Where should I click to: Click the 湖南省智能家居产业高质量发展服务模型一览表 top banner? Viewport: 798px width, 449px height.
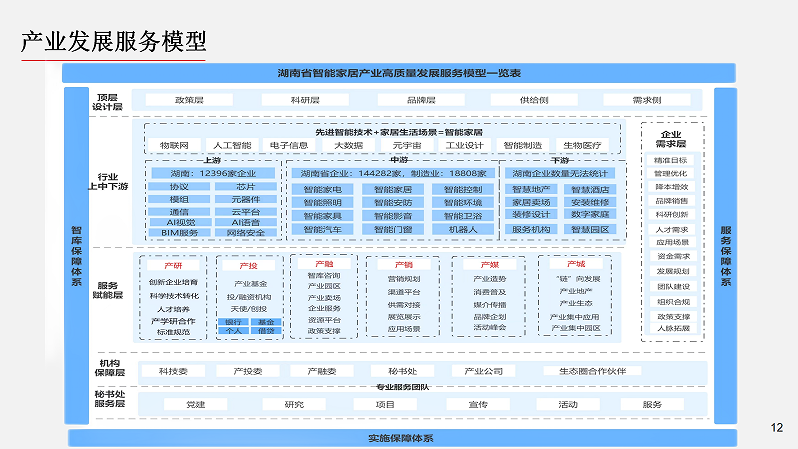399,73
